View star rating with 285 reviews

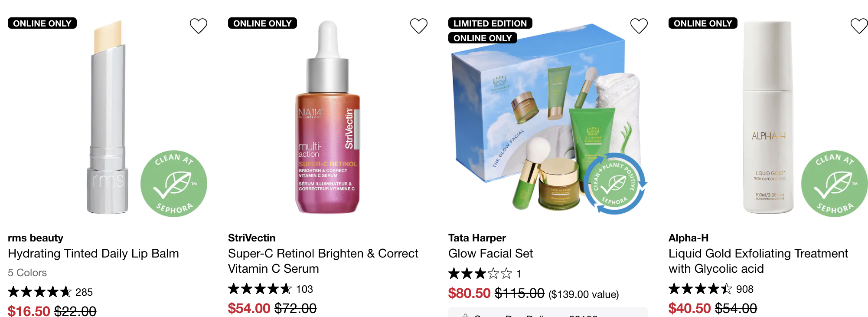click(50, 292)
